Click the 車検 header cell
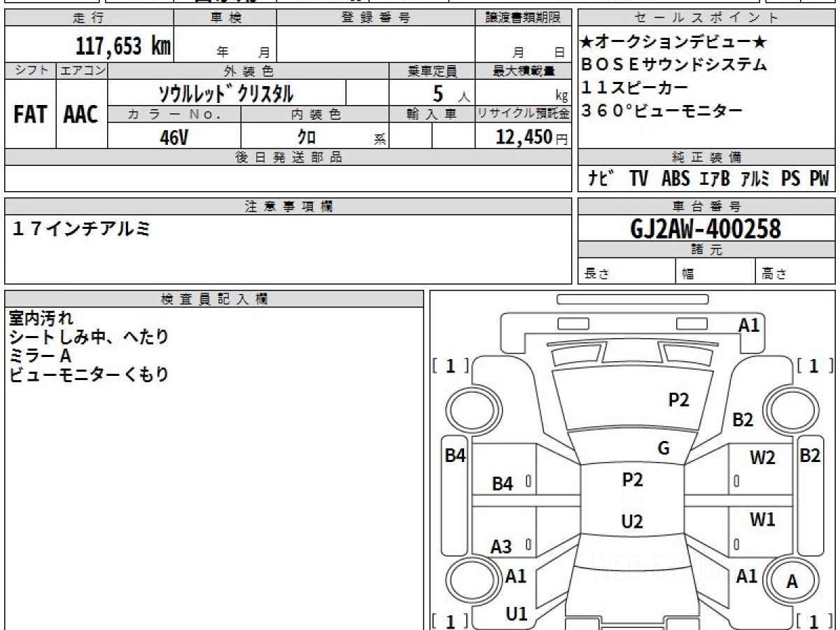The width and height of the screenshot is (840, 630). pos(225,18)
